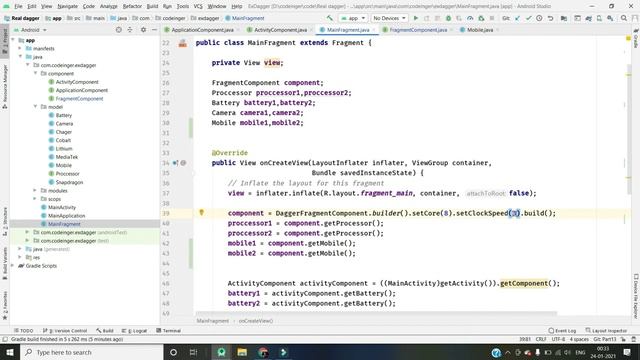The width and height of the screenshot is (640, 360).
Task: Click the onCreateView() breadcrumb below editor
Action: pos(256,321)
